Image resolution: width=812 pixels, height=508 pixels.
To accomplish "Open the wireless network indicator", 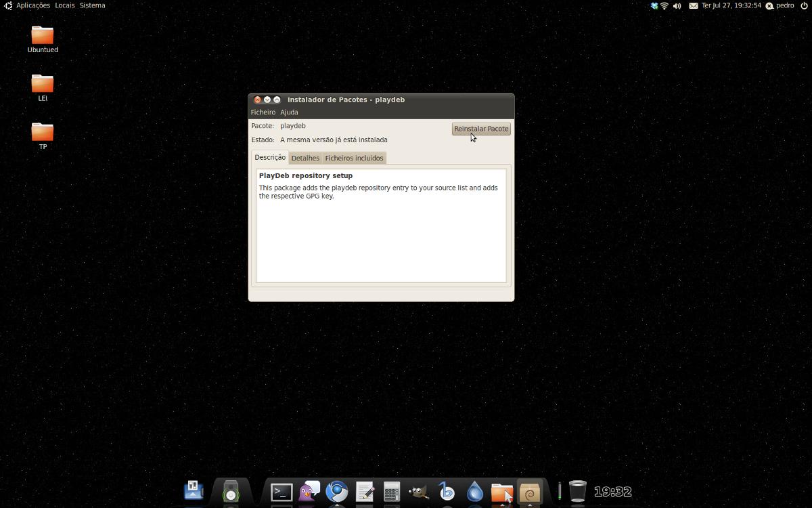I will pyautogui.click(x=664, y=5).
